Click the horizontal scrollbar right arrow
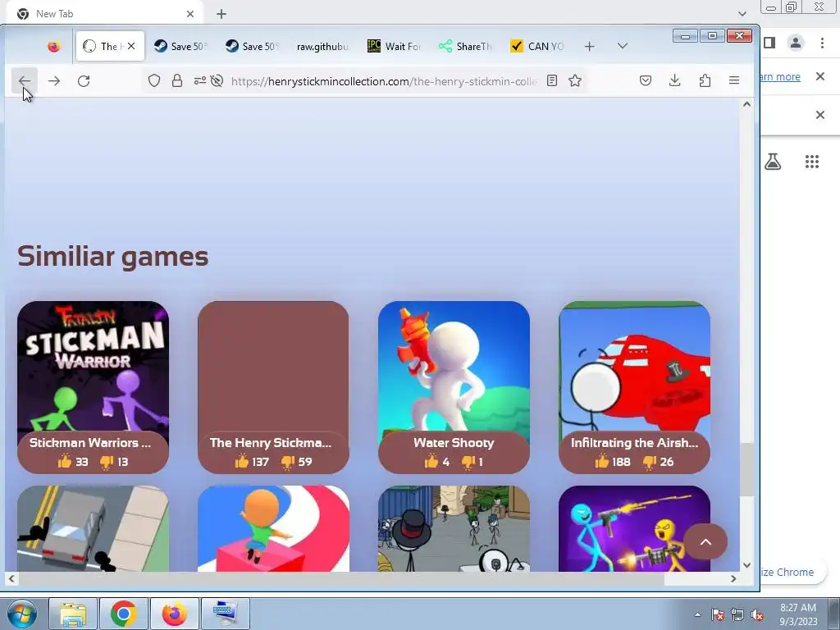 point(733,578)
